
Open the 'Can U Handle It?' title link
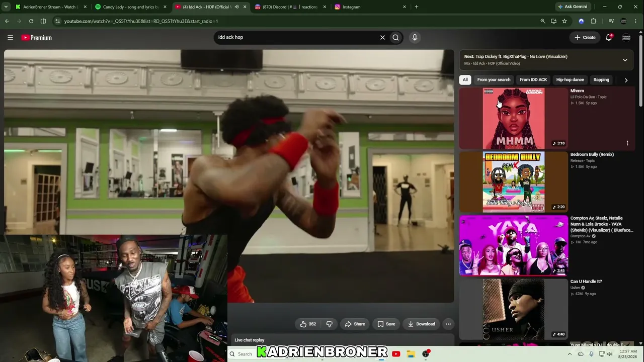pos(586,282)
